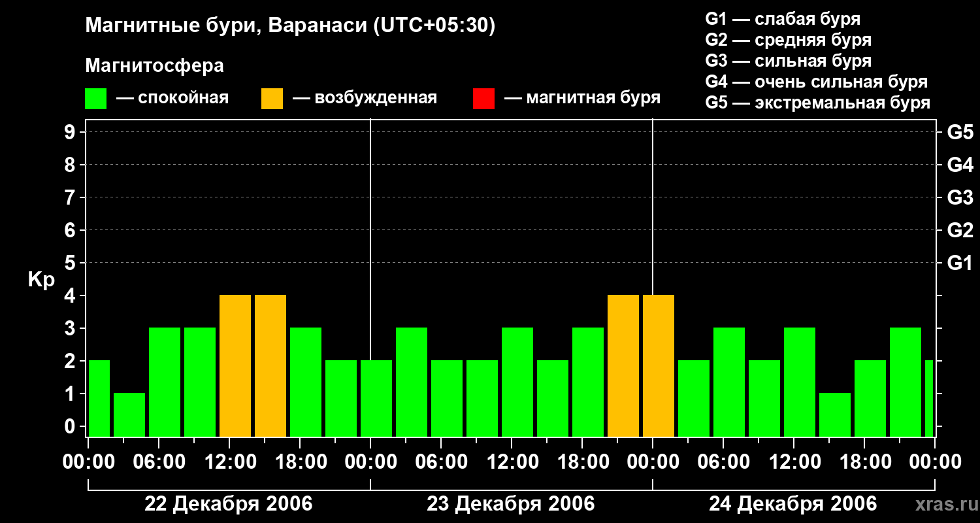Click the '— возбужденная' legend label

365,99
